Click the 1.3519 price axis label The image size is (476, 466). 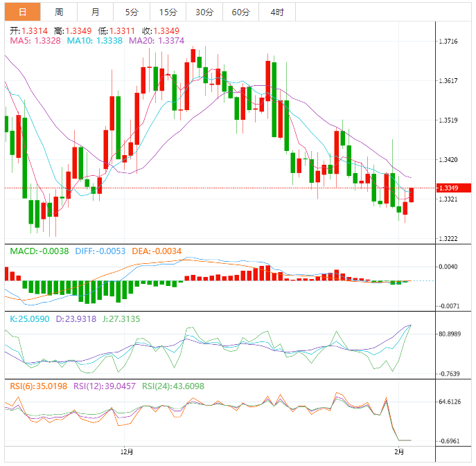point(448,120)
